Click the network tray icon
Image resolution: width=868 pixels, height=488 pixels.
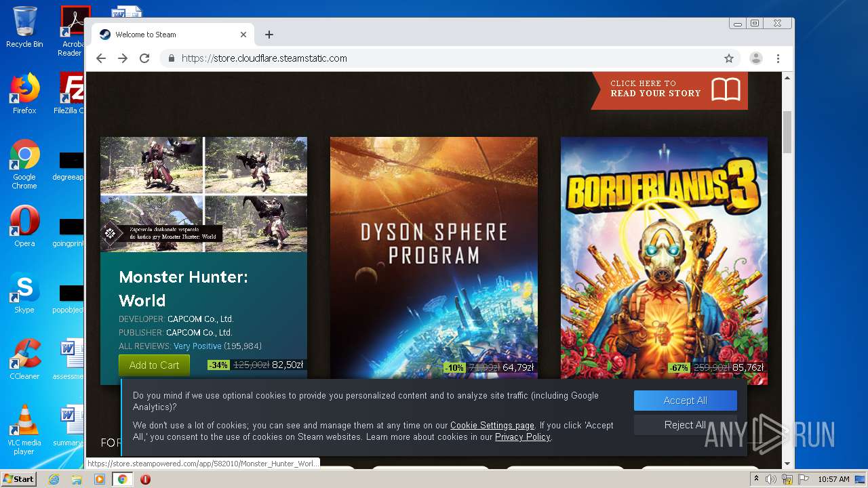(x=787, y=479)
